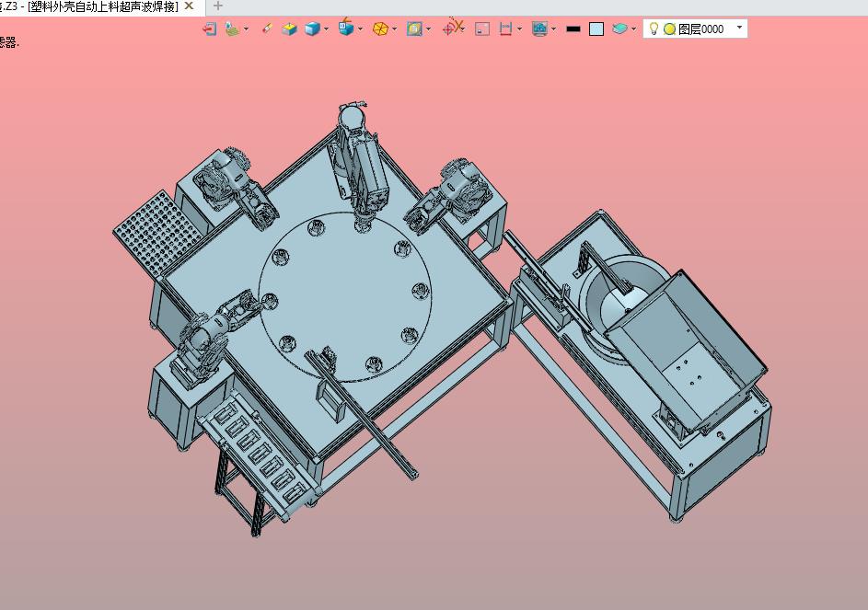The width and height of the screenshot is (868, 610).
Task: Expand the dimension icon dropdown arrow
Action: pyautogui.click(x=519, y=29)
